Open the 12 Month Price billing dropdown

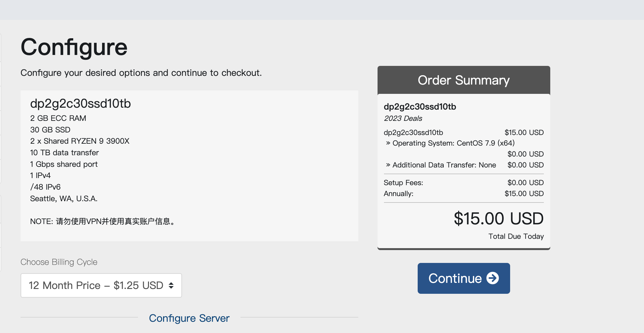[101, 285]
